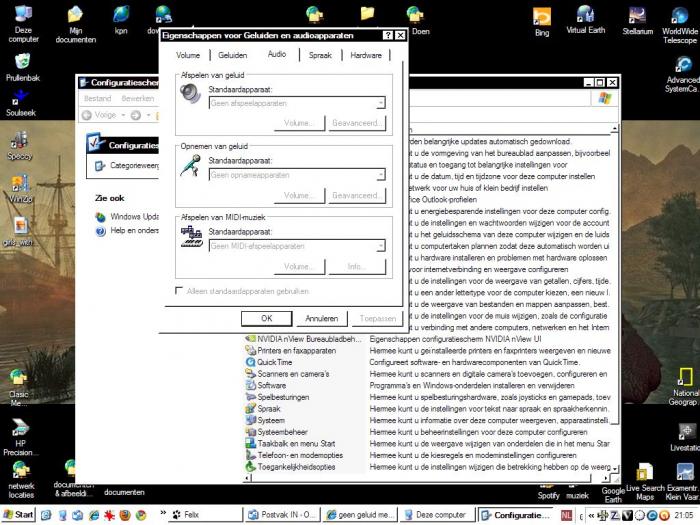Open the HP Precision desktop icon
Image resolution: width=700 pixels, height=525 pixels.
click(x=20, y=438)
